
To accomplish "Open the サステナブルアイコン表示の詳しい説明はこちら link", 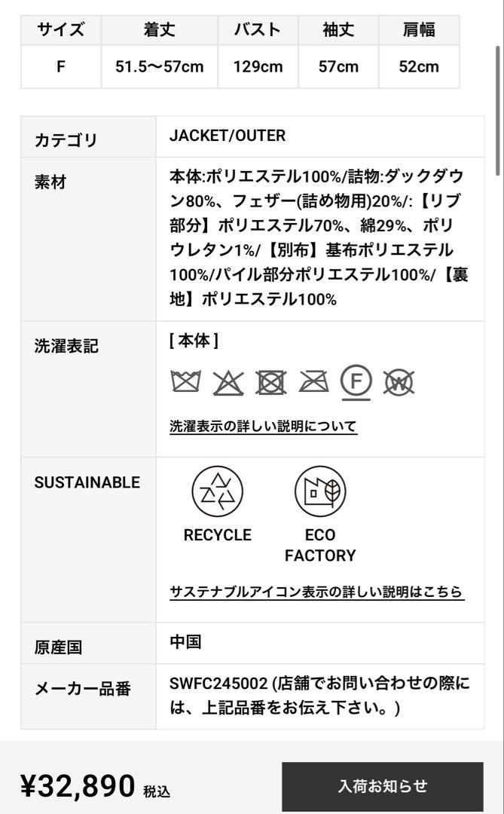I will [x=316, y=592].
